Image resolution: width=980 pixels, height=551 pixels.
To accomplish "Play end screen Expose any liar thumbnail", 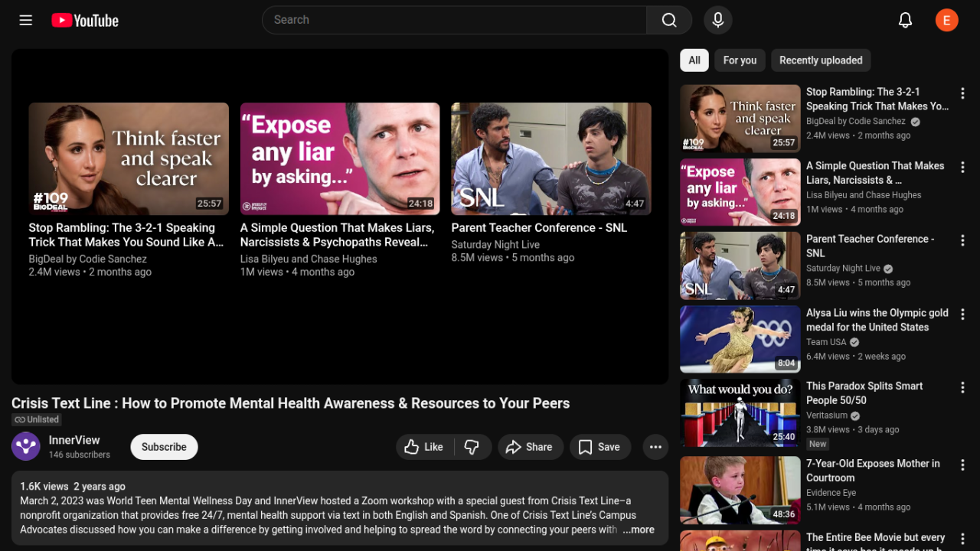I will (340, 158).
